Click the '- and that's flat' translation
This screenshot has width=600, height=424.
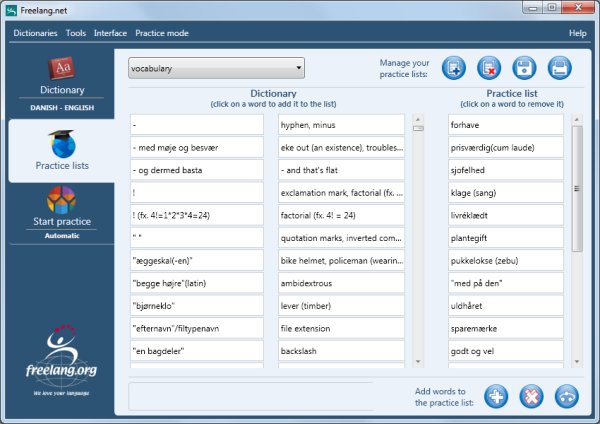(341, 170)
